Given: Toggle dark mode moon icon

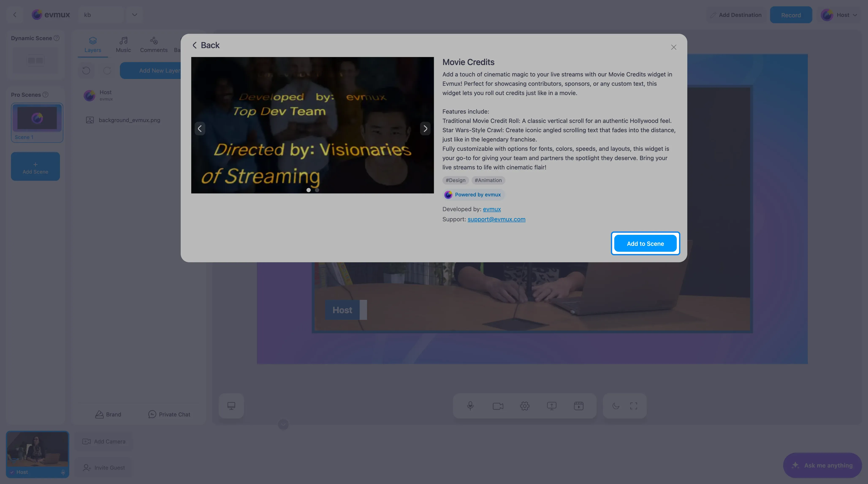Looking at the screenshot, I should 616,406.
